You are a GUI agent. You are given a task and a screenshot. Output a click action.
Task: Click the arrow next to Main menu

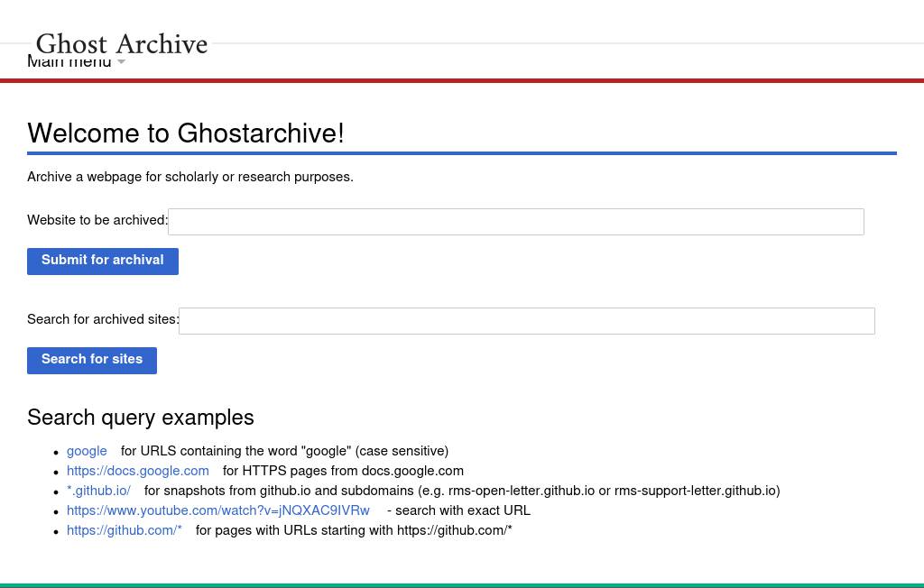122,62
